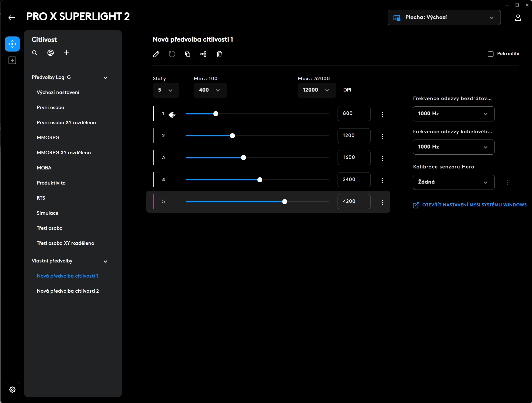
Task: Click the preset title Nová předvolba citlivosti 1
Action: click(x=193, y=39)
